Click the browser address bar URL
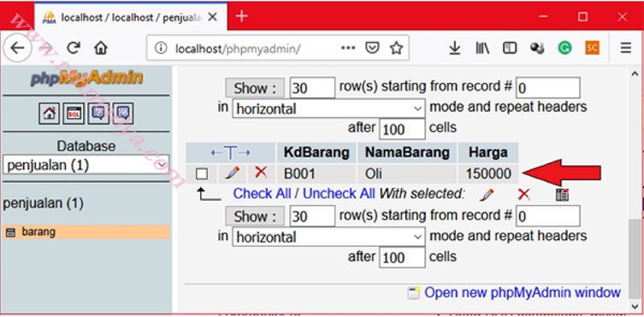Screen dimensions: 644x317 pos(239,49)
